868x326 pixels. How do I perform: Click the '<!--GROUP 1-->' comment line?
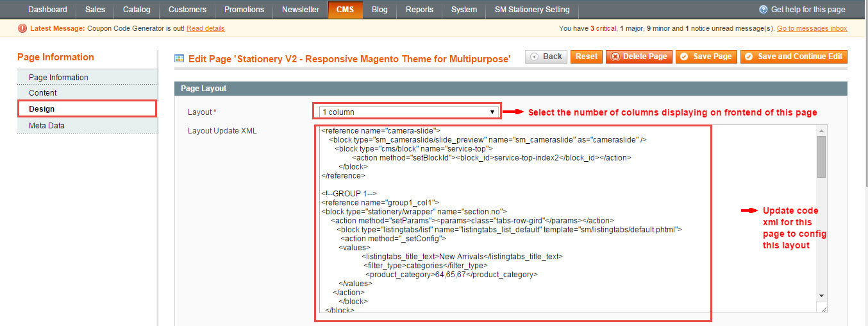point(349,193)
